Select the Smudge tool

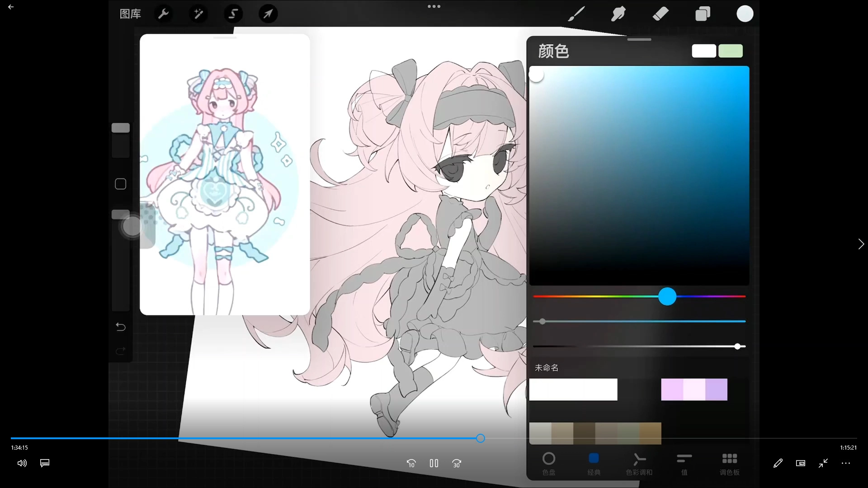(618, 14)
